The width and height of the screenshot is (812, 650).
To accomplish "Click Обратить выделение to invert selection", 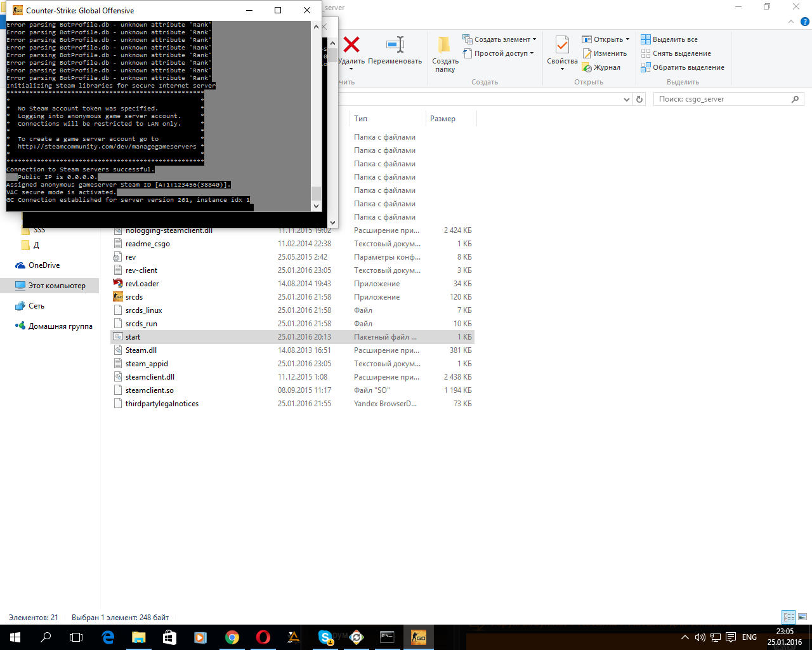I will pos(683,67).
